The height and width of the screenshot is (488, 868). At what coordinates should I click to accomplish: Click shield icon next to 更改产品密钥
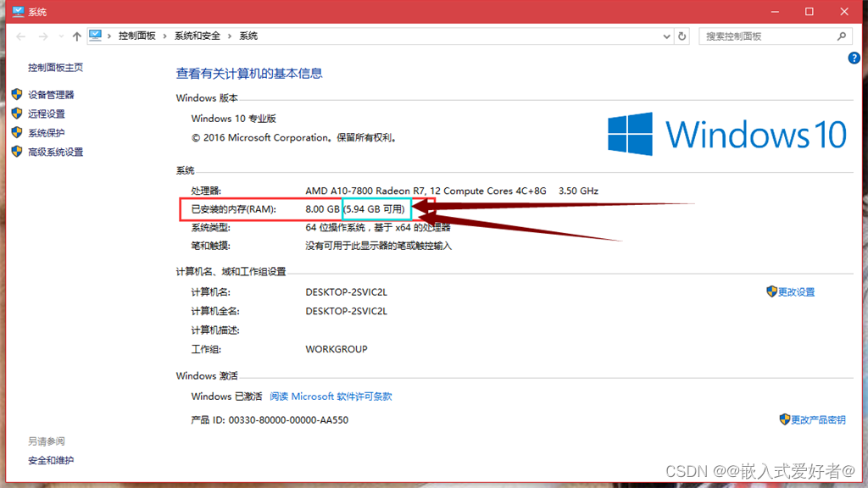point(784,419)
